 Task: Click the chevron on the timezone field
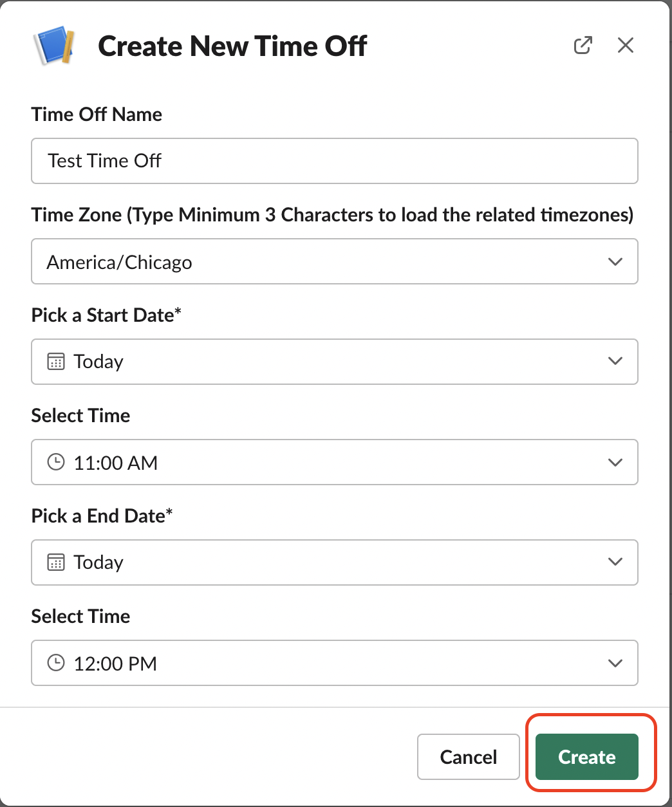pos(615,261)
